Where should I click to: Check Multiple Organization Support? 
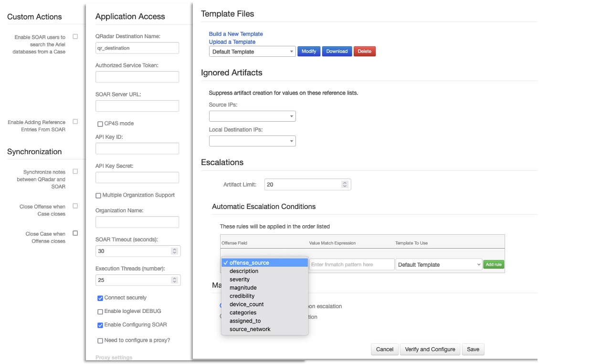[x=98, y=195]
